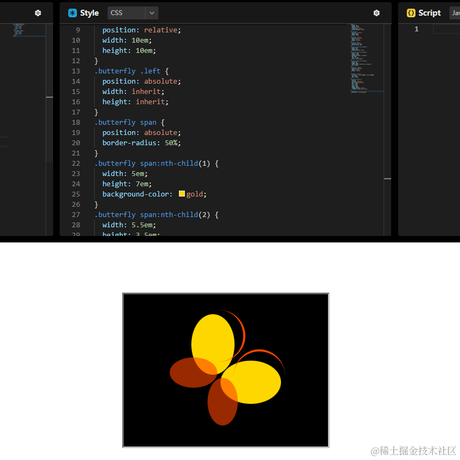Click the yellow Script panel icon
Screen dimensions: 460x460
411,13
